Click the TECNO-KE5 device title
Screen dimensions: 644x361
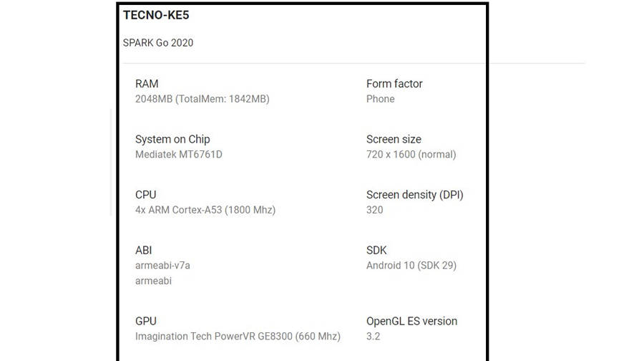click(156, 15)
